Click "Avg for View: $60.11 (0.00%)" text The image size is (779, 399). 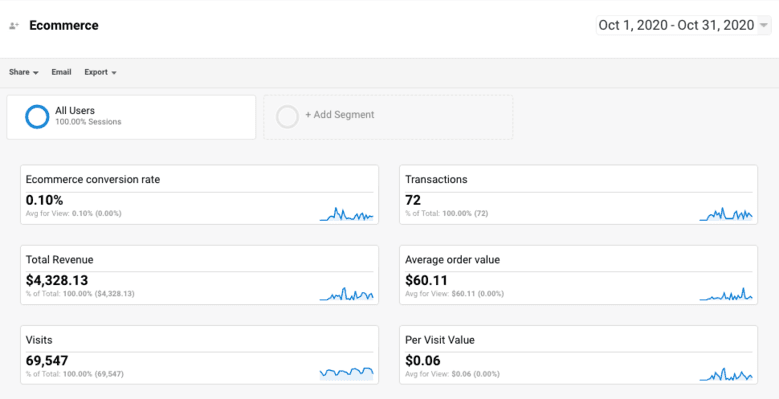point(454,294)
